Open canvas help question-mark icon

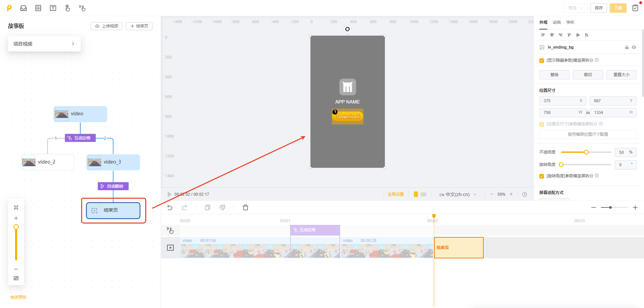click(x=525, y=194)
